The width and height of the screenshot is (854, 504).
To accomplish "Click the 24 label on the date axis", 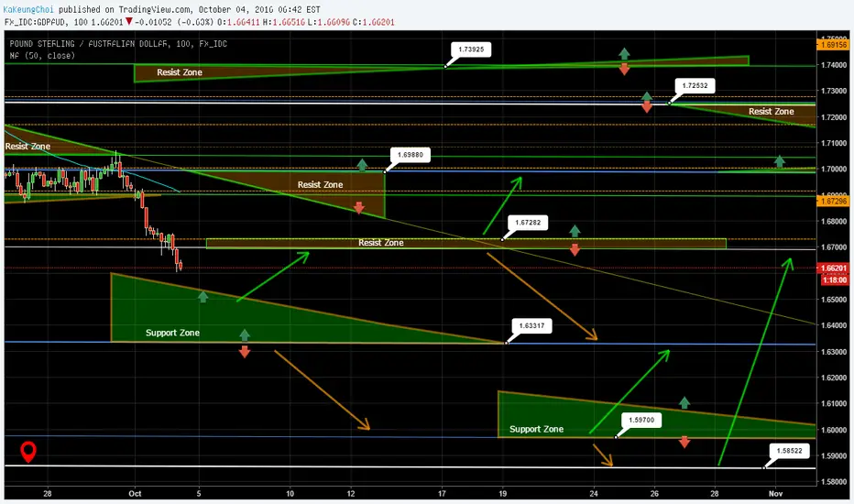I will pyautogui.click(x=593, y=494).
